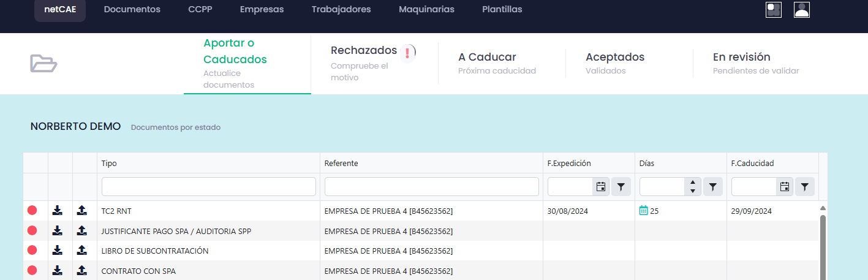Click download icon for TC2 RNT row
The width and height of the screenshot is (868, 280).
[57, 211]
